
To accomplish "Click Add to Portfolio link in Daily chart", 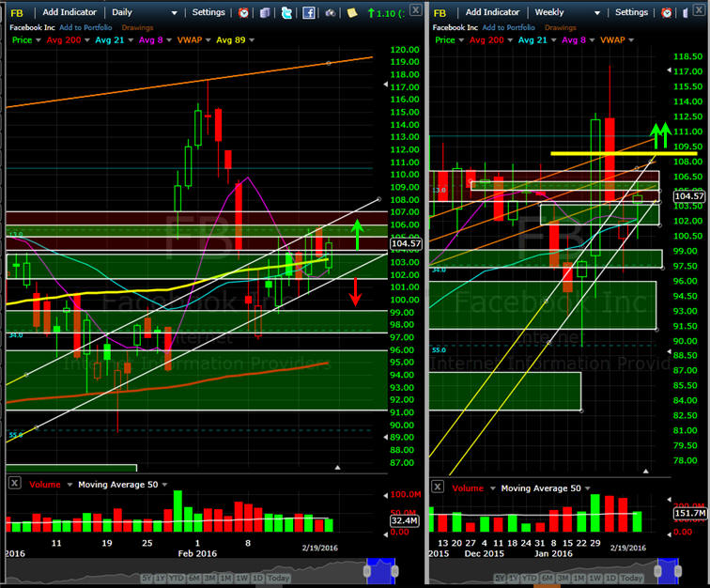I will 85,27.
